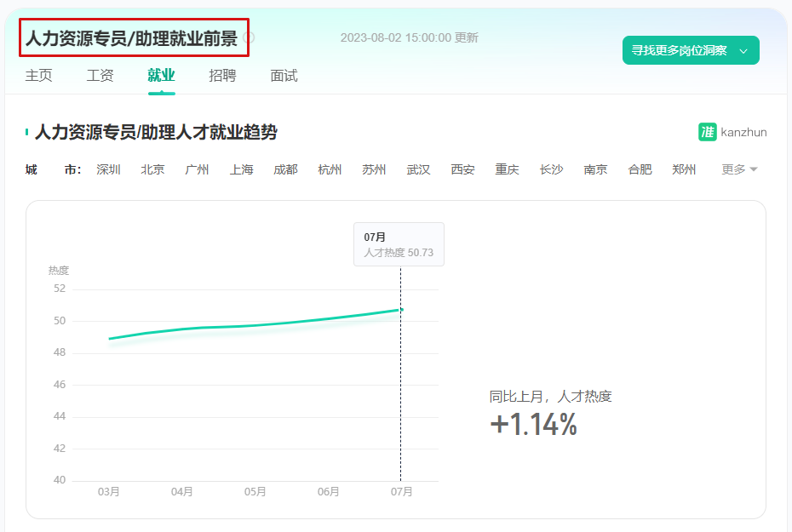Expand the 寻找更多岗位洞察 dropdown button

coord(690,50)
